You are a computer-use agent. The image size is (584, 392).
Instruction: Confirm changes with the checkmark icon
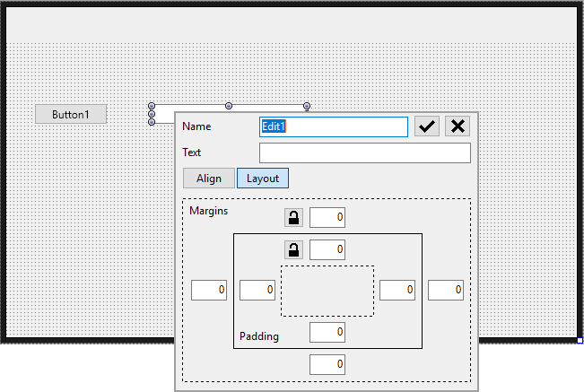coord(427,126)
